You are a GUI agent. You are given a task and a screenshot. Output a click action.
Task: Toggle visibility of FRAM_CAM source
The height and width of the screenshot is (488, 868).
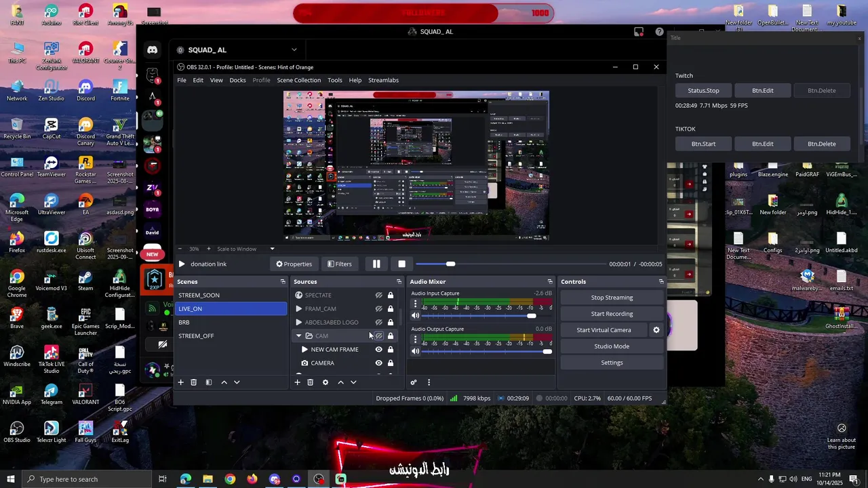[379, 309]
